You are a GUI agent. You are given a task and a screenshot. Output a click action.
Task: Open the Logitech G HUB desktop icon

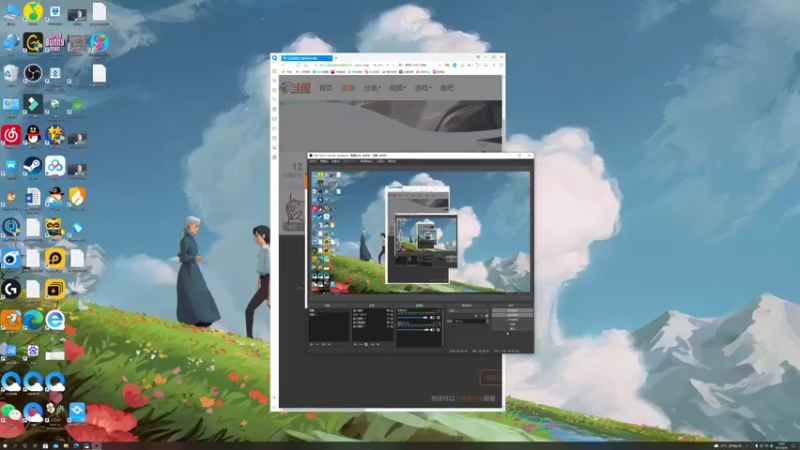[x=11, y=289]
